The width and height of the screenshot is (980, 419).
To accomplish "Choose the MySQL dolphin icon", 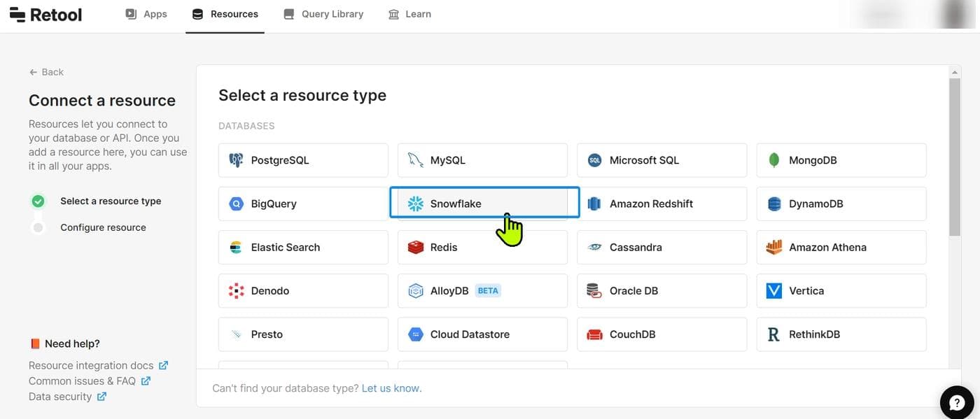I will [416, 160].
